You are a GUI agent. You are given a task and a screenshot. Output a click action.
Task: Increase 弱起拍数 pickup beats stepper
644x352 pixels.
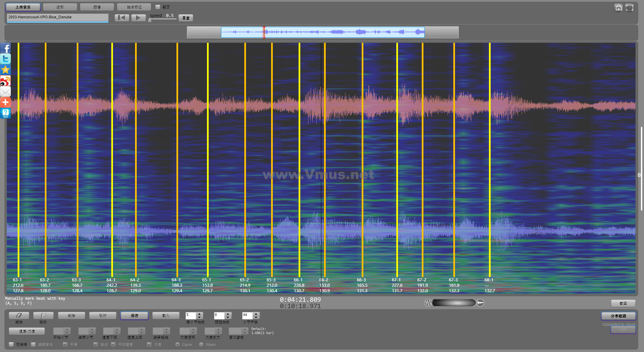tap(228, 314)
